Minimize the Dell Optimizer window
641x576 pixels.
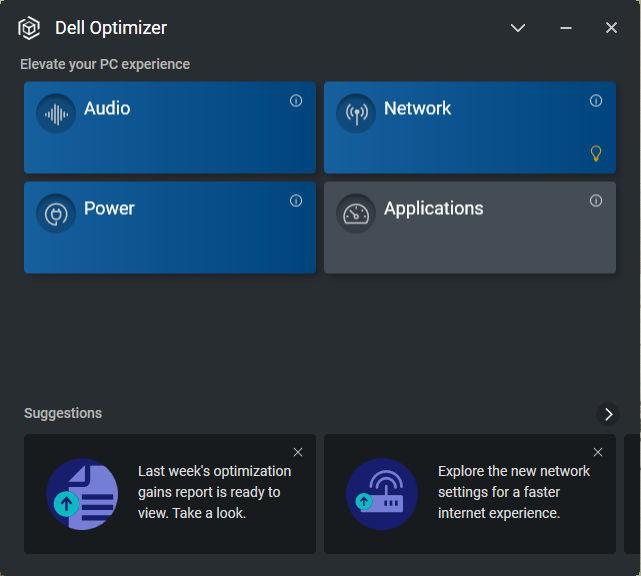(x=566, y=28)
